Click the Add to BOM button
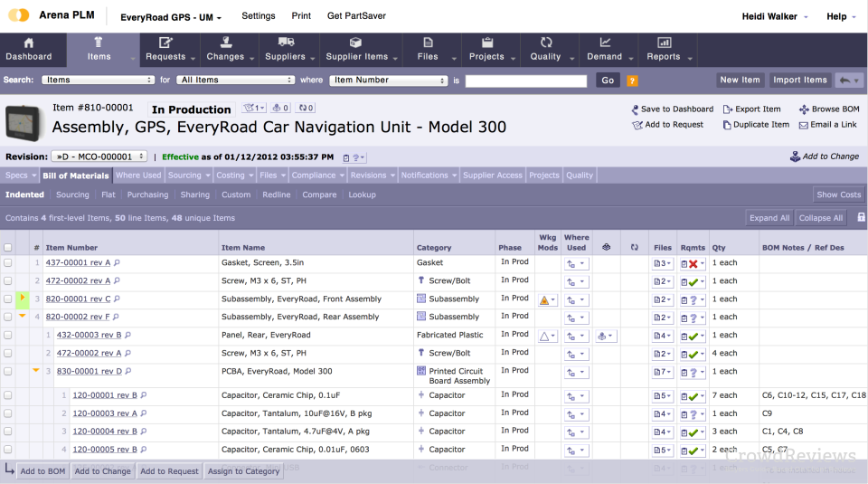Screen dimensions: 868x484 tap(42, 471)
